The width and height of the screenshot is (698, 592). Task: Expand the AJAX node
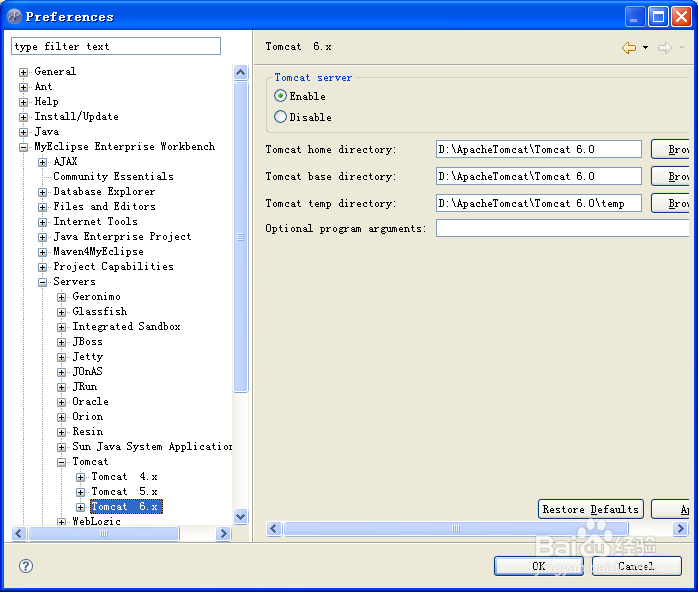point(42,162)
